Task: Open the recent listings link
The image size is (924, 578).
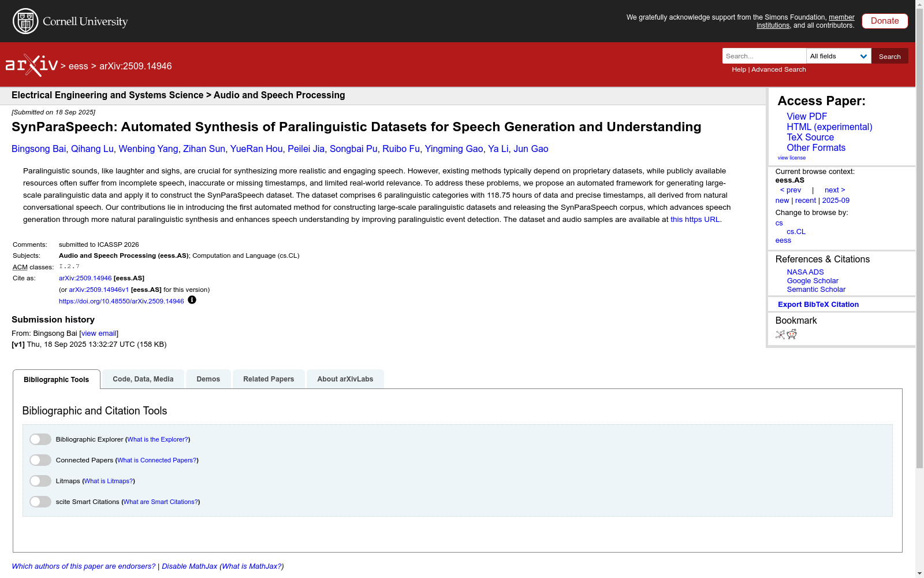Action: point(806,201)
